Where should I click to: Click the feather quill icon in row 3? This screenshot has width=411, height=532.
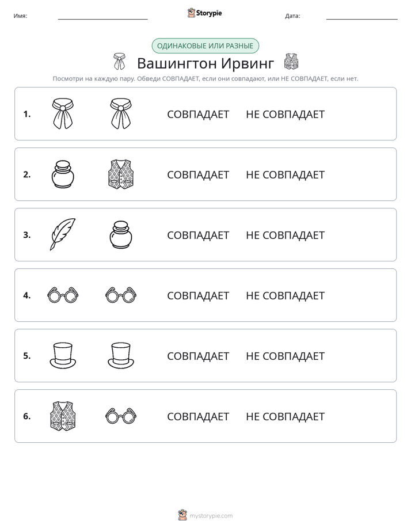(x=63, y=234)
